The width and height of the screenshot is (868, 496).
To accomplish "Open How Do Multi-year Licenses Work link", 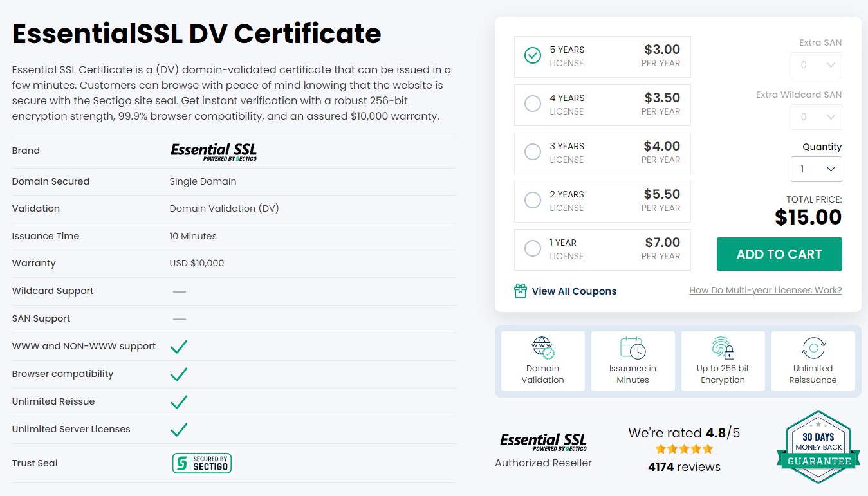I will pyautogui.click(x=766, y=290).
